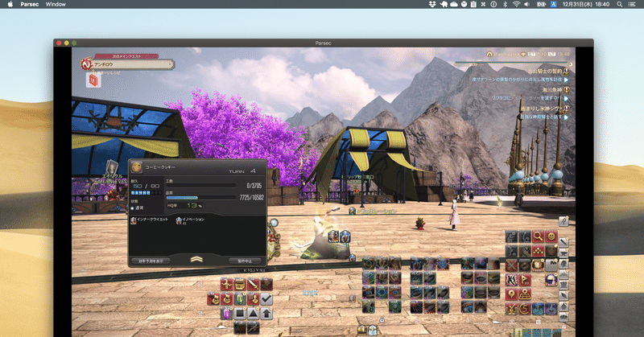Click the Inner Quiet status icon
Screen dimensions: 644x337
click(134, 220)
